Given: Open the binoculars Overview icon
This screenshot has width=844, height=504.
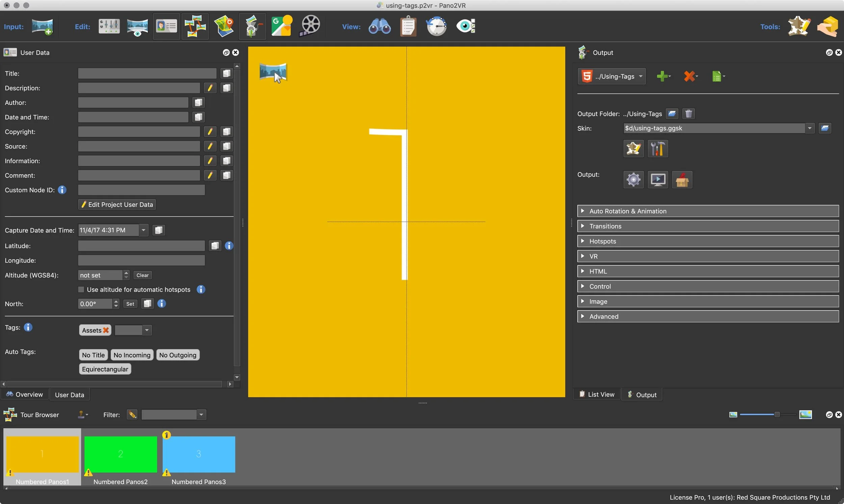Looking at the screenshot, I should pos(379,26).
